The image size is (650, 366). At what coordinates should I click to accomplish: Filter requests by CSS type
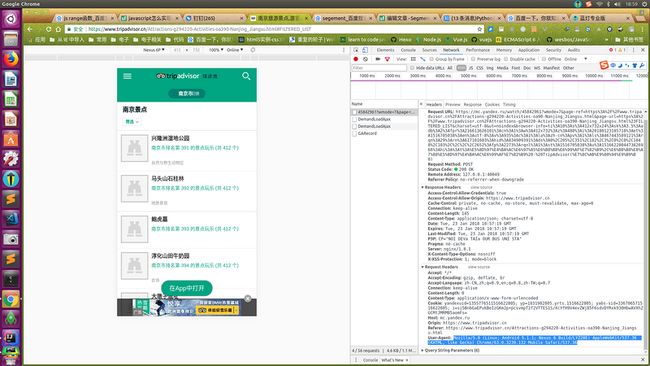click(x=480, y=68)
